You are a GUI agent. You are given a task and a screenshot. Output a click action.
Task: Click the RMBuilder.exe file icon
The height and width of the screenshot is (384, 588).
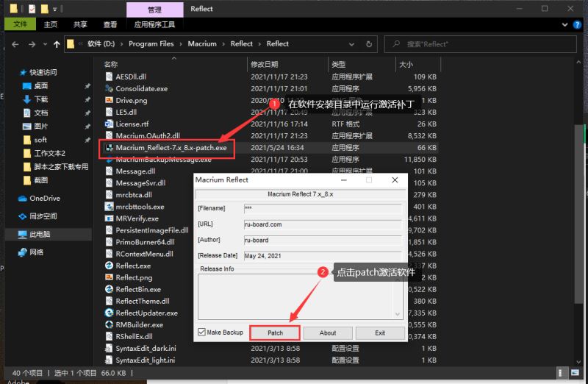point(109,324)
